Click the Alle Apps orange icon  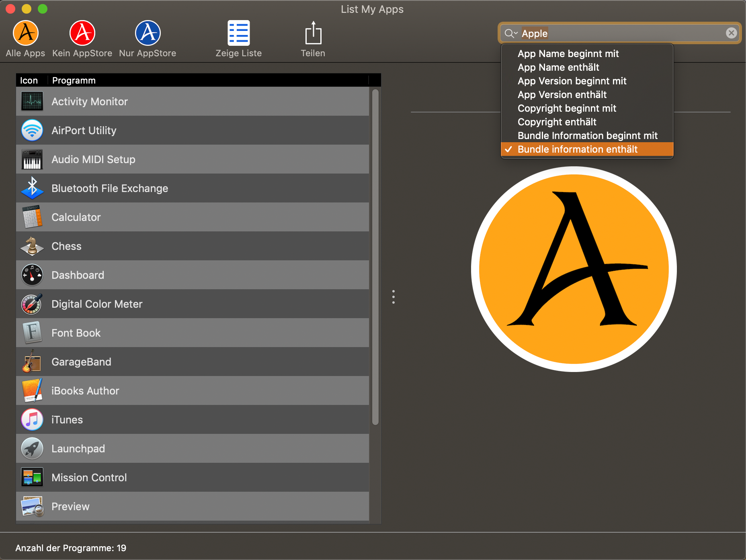[x=26, y=33]
